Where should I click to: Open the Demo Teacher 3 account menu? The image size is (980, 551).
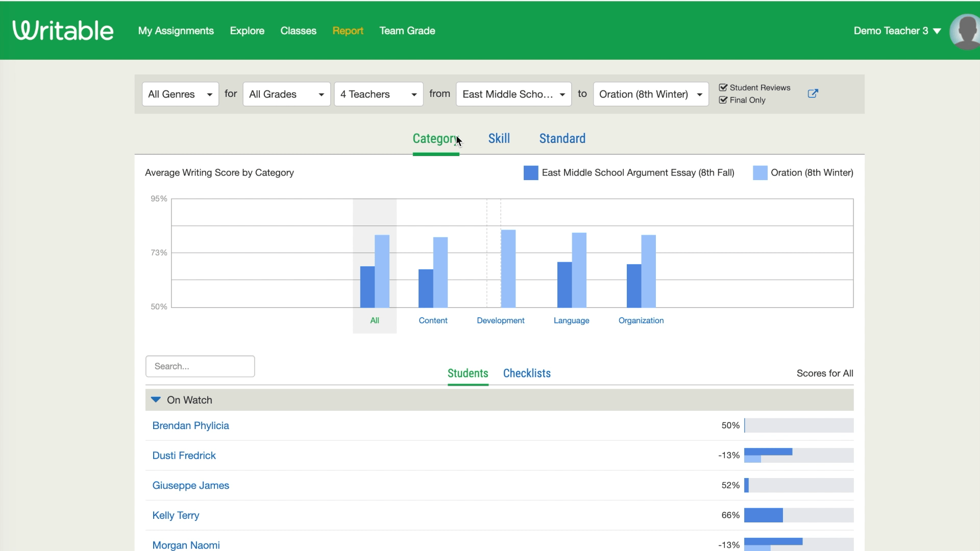coord(896,31)
